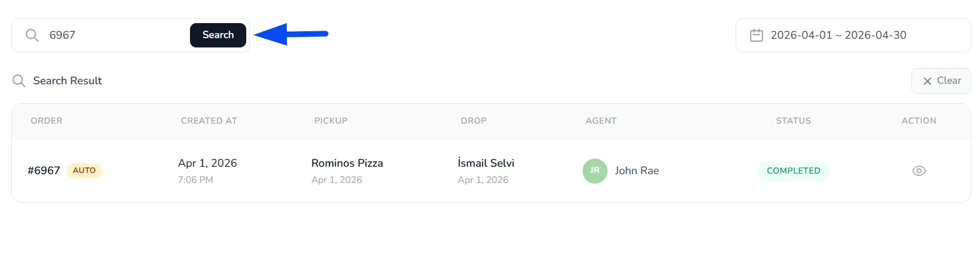Click agent name John Rae

[637, 170]
